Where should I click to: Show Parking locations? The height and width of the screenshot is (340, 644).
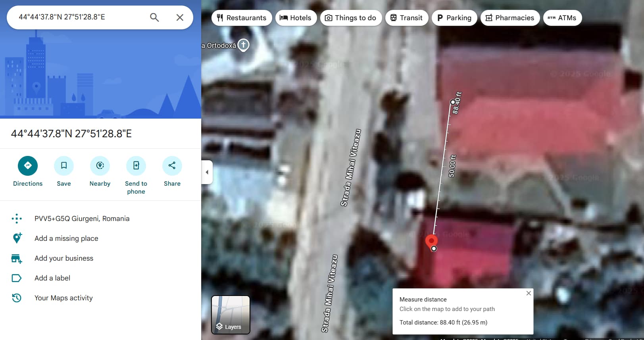pyautogui.click(x=454, y=18)
